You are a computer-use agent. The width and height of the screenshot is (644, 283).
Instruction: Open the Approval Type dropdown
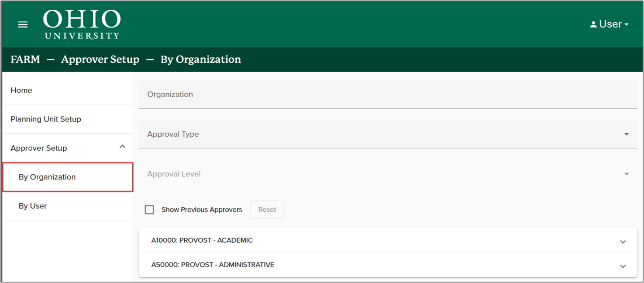coord(387,134)
